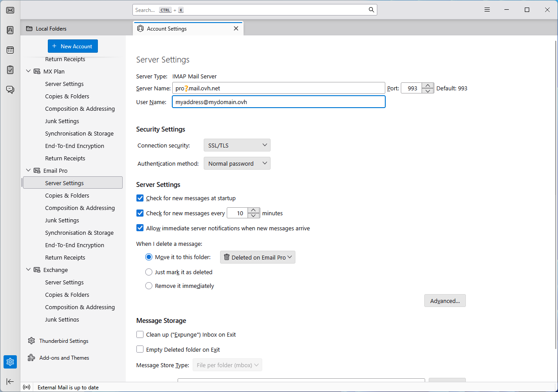Close the Account Settings tab
558x392 pixels.
pos(236,28)
